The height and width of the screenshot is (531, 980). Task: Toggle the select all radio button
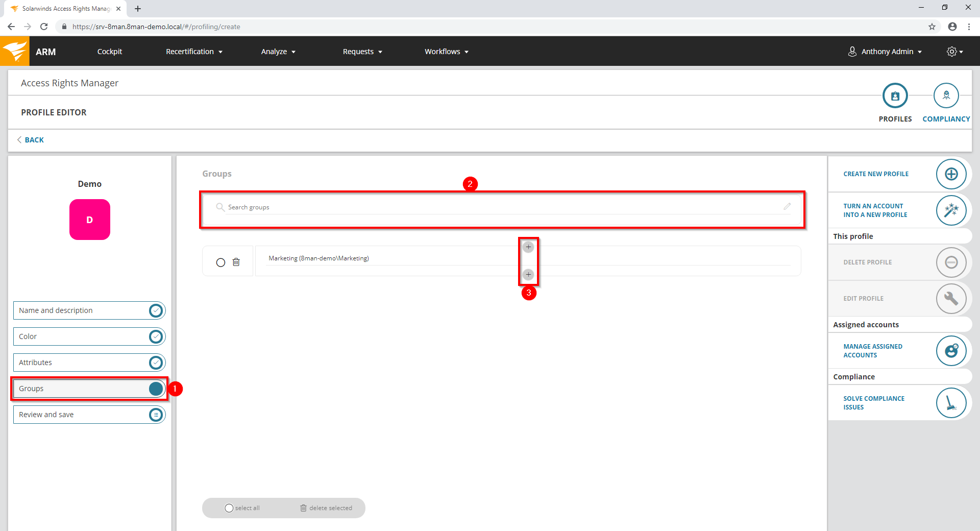229,508
